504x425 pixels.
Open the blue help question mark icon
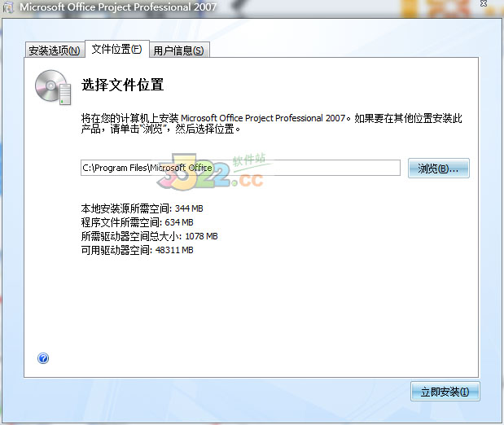[x=43, y=358]
